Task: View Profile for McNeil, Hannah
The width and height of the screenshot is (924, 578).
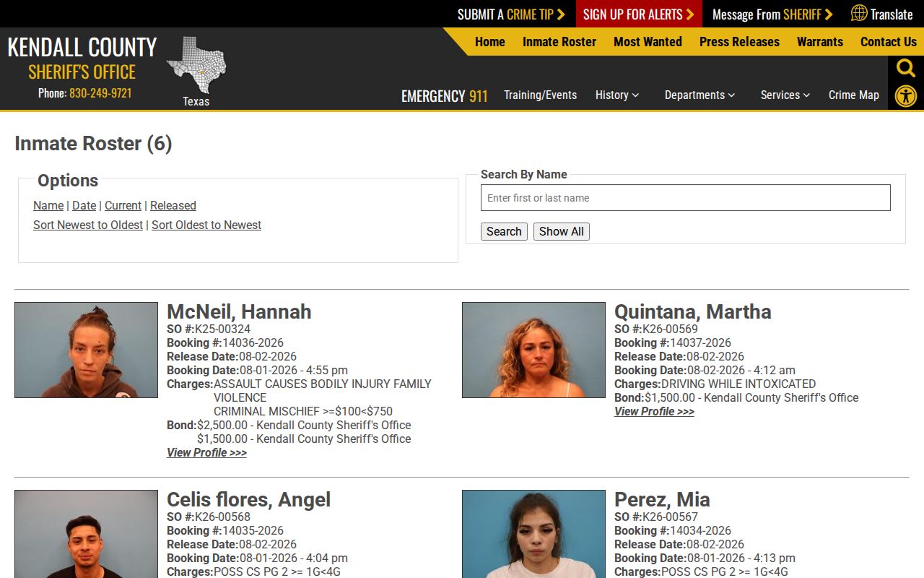Action: coord(206,453)
